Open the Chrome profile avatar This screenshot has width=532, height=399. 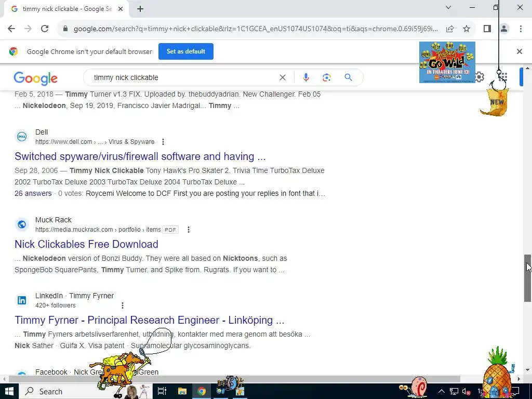pos(504,29)
